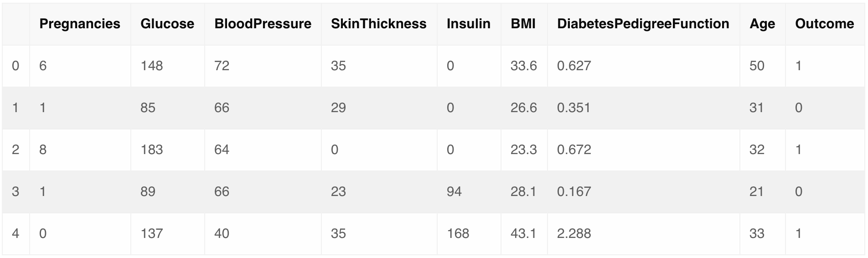868x258 pixels.
Task: Click row index 4
Action: pos(15,234)
